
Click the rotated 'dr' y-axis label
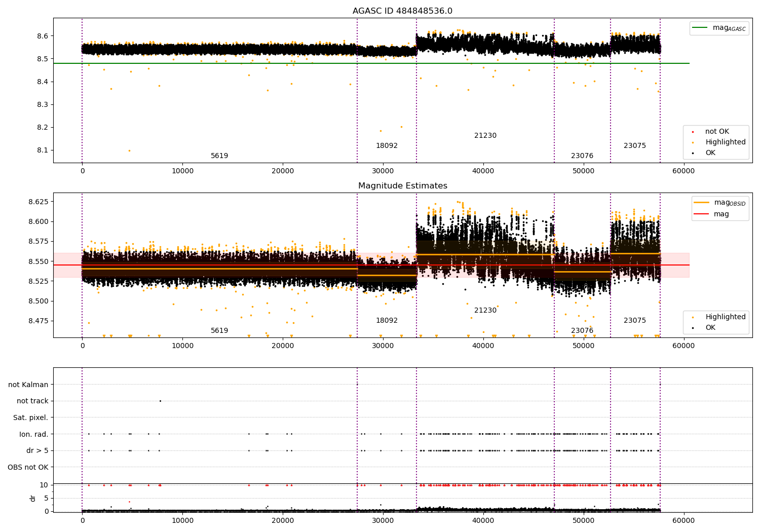[x=33, y=498]
